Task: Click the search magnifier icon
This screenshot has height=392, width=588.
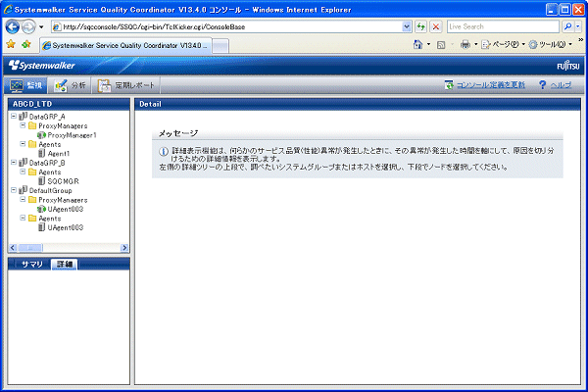Action: point(567,26)
